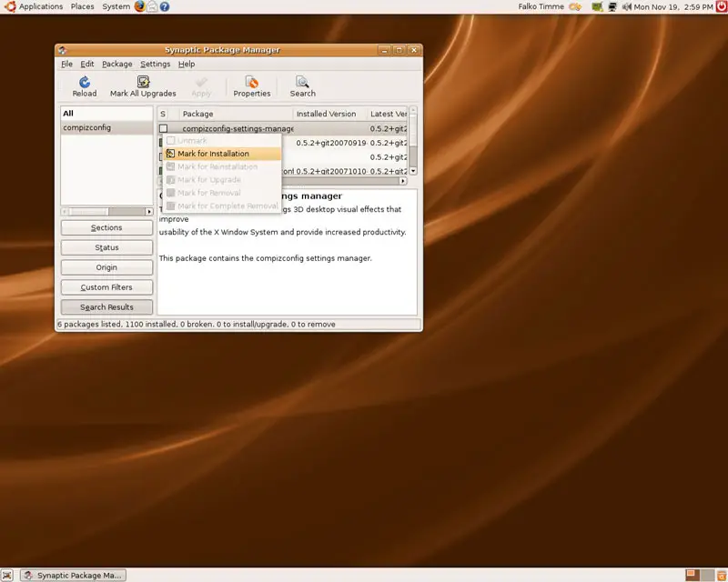Screen dimensions: 728x582
Task: Open the File menu
Action: [x=66, y=64]
